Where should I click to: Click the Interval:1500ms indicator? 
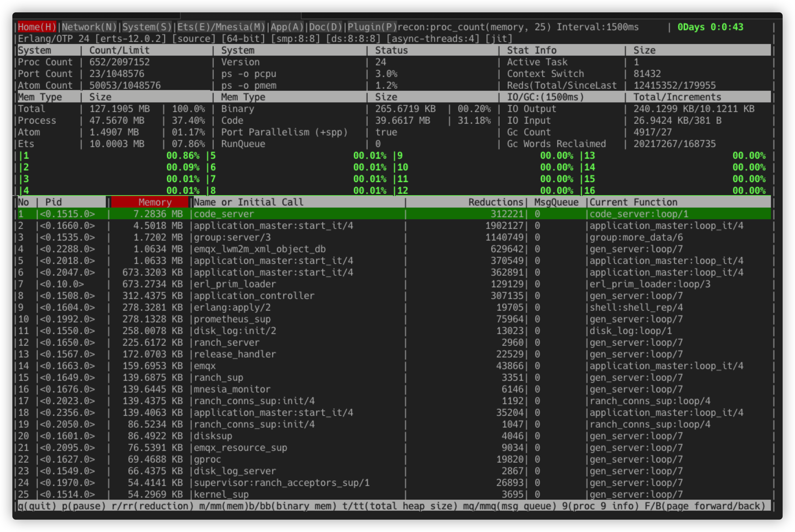597,27
